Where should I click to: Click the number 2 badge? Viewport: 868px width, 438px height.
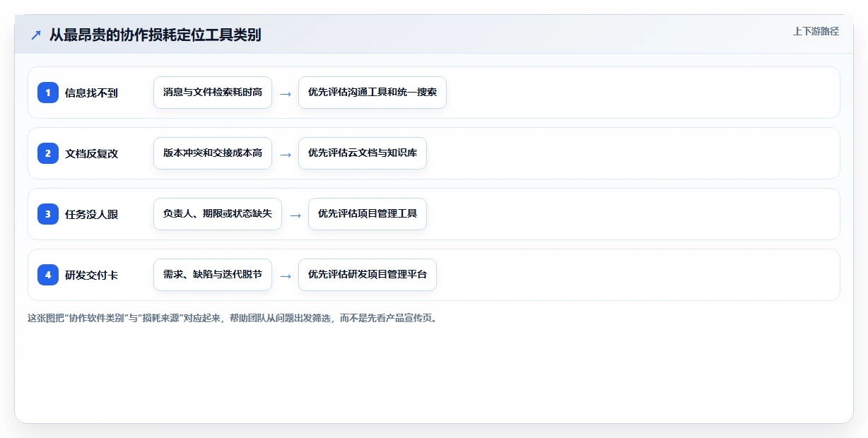[48, 153]
